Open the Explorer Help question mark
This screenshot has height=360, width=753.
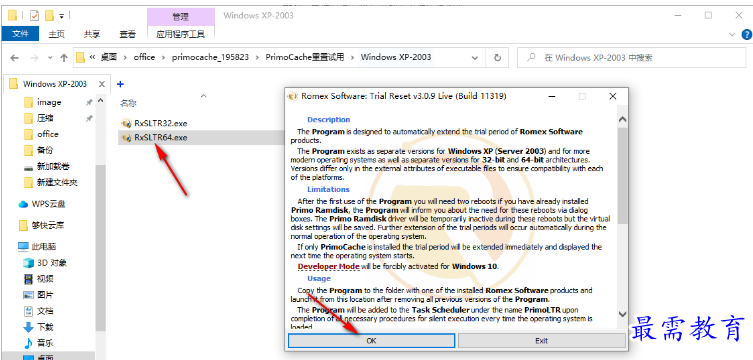[747, 35]
